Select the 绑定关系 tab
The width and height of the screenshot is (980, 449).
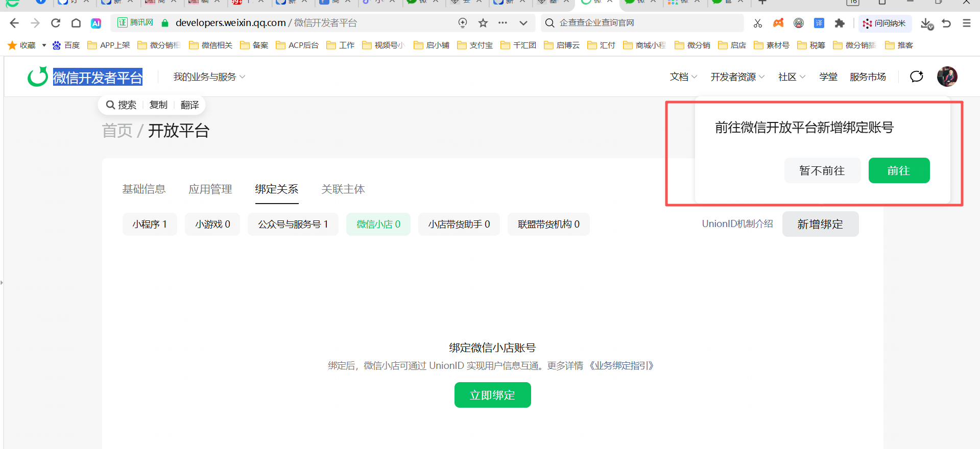pos(277,189)
